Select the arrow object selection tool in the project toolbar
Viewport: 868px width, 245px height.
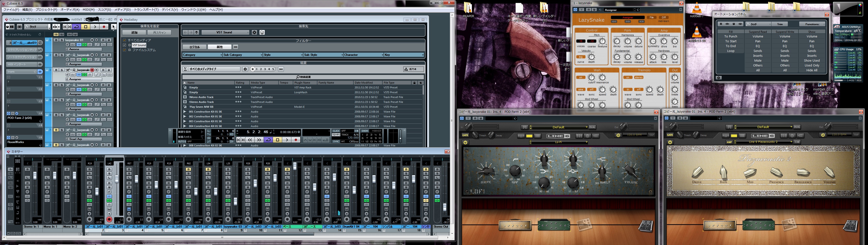(x=113, y=27)
